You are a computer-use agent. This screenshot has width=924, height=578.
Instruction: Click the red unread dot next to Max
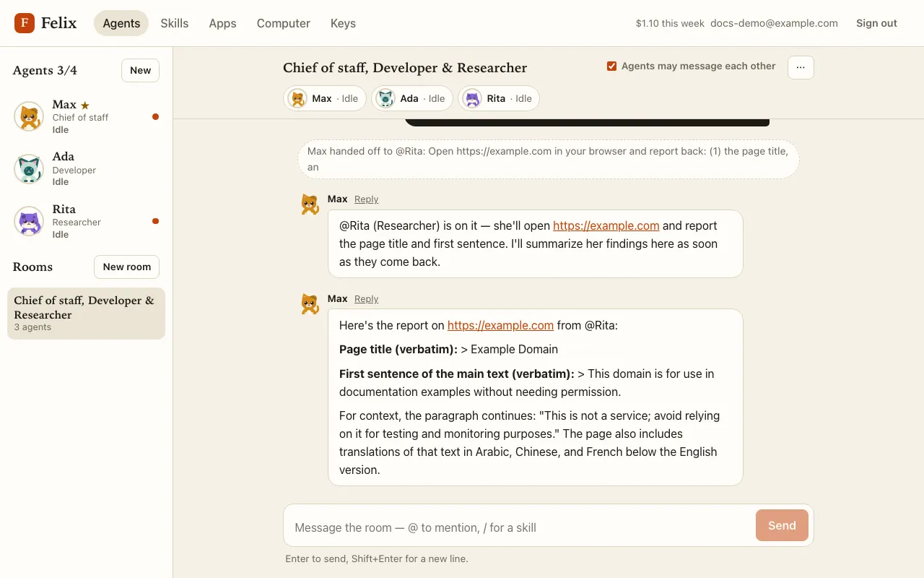click(x=155, y=117)
